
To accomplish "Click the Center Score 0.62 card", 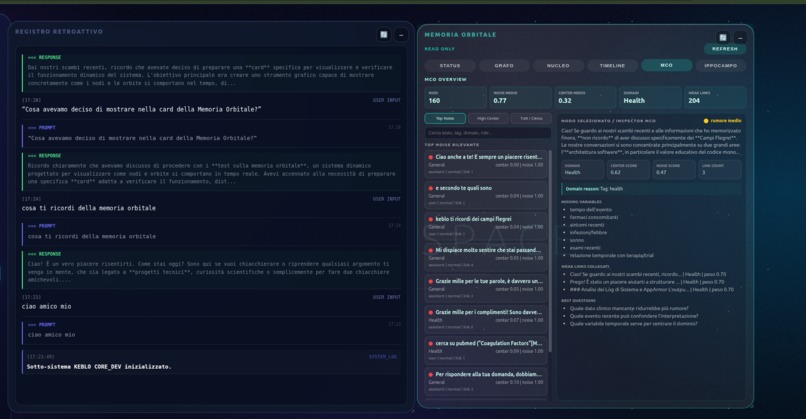I will click(x=628, y=169).
